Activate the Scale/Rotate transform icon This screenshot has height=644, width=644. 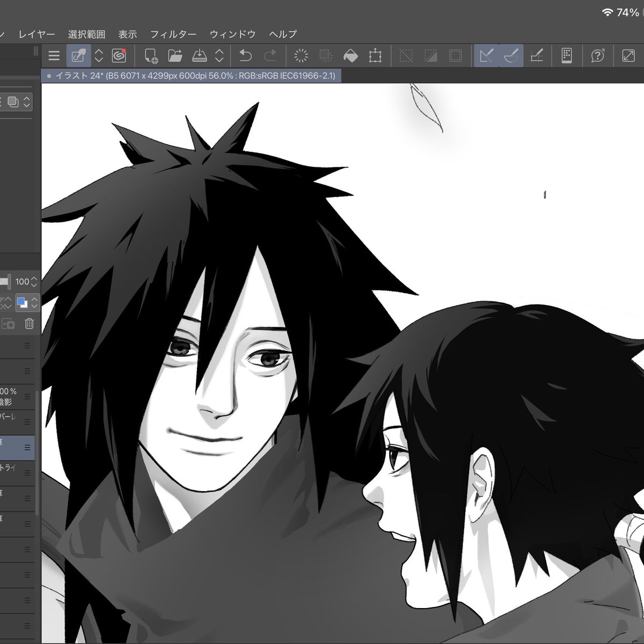pos(375,56)
